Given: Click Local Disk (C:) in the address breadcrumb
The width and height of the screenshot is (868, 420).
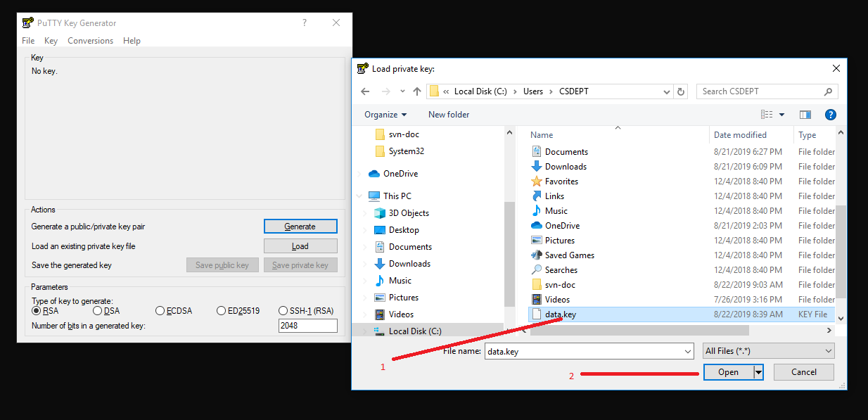Looking at the screenshot, I should click(480, 91).
